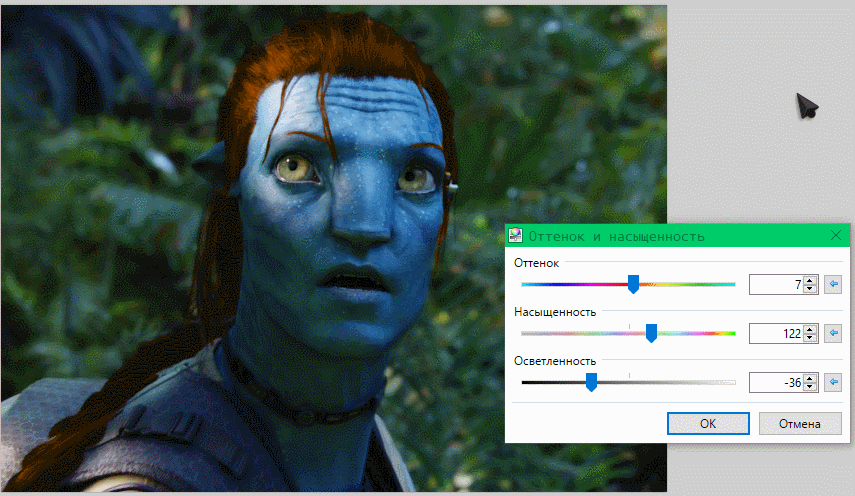This screenshot has height=496, width=855.
Task: Increase Оттенок value with up spinner
Action: [811, 281]
